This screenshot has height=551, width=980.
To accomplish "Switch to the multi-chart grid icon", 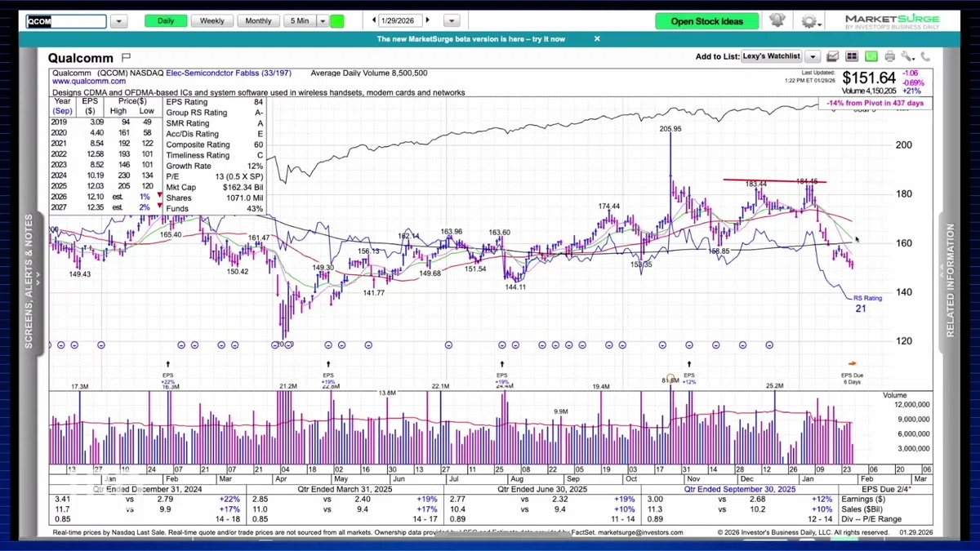I will coord(852,57).
